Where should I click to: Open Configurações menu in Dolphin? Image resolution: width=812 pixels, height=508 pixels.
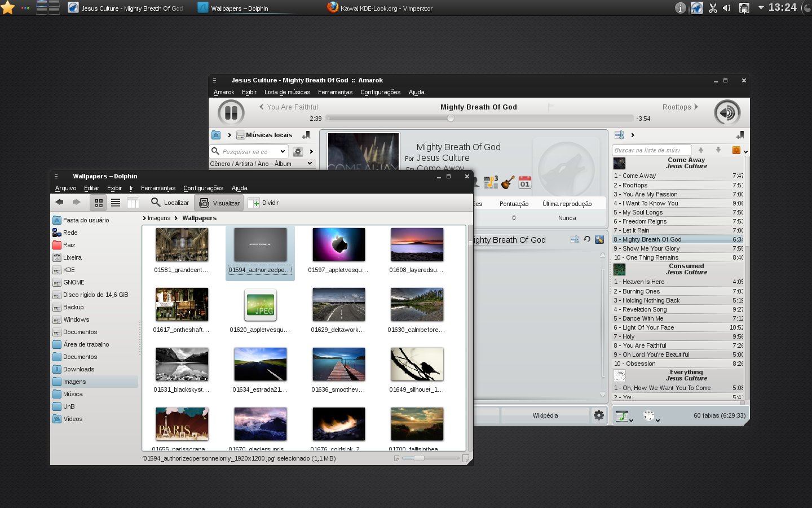click(203, 188)
